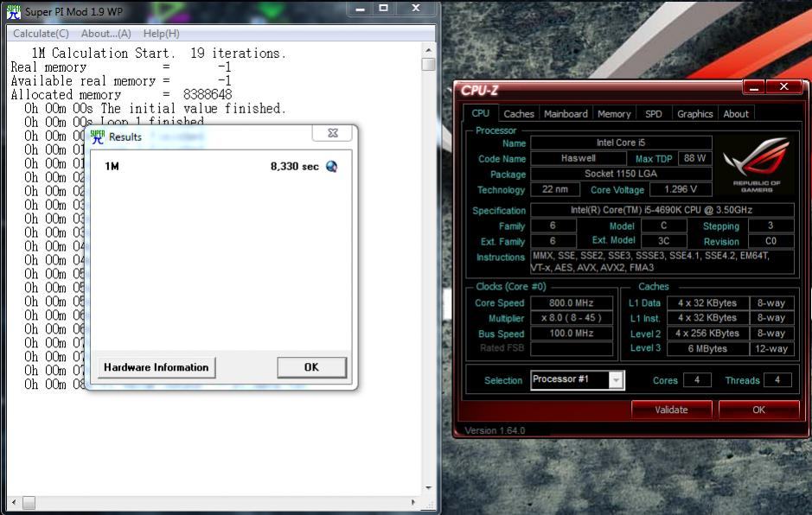The image size is (812, 515).
Task: Open the Calculate(C) menu in Super PI
Action: pos(41,34)
